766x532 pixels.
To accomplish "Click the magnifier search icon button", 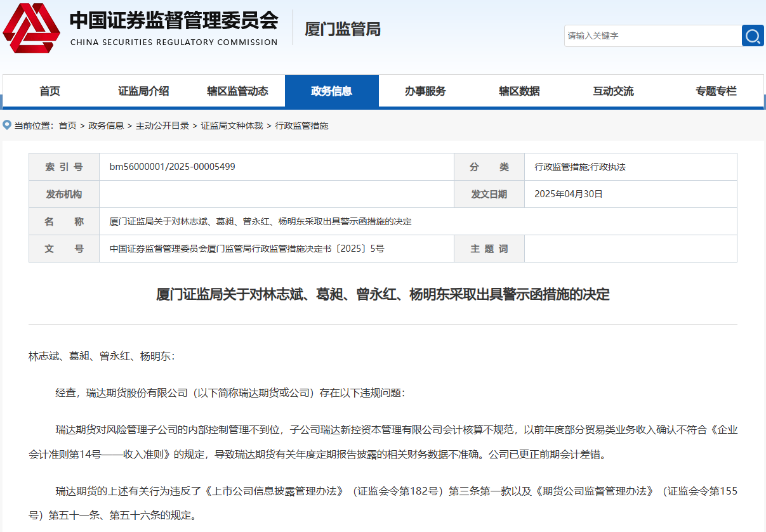I will 752,36.
